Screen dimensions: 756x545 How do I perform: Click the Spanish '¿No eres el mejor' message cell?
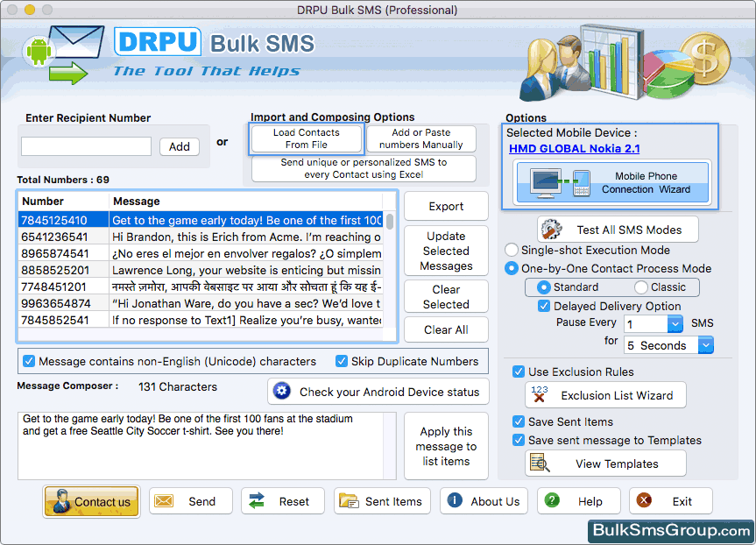point(246,253)
